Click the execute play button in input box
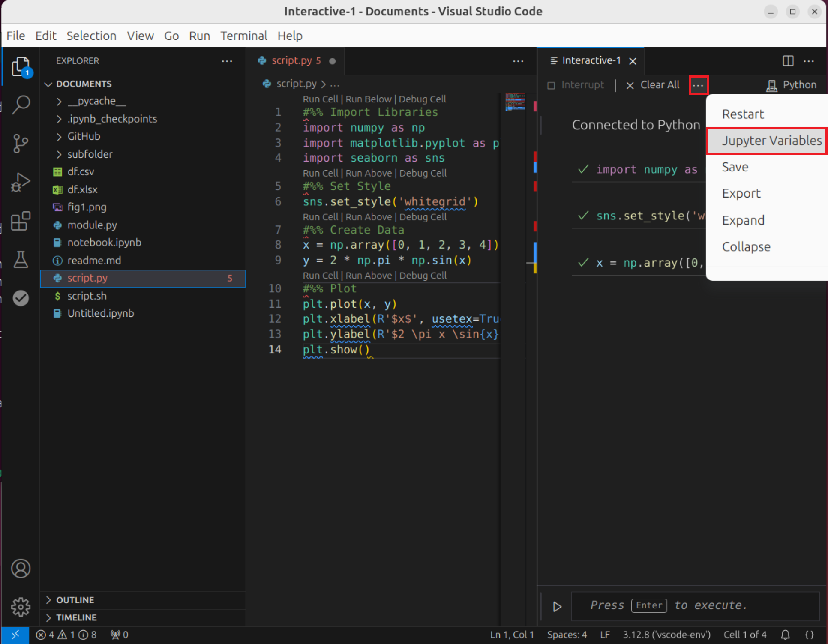 click(x=557, y=607)
